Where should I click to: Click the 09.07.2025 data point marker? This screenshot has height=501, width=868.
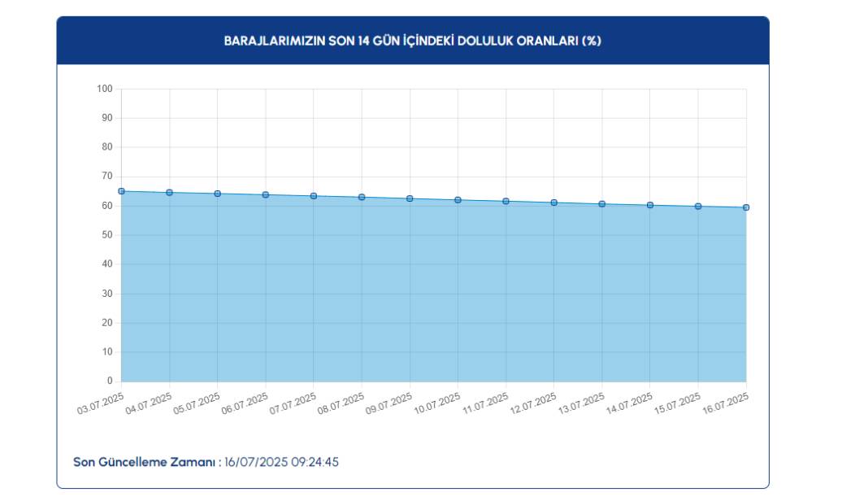pos(410,198)
